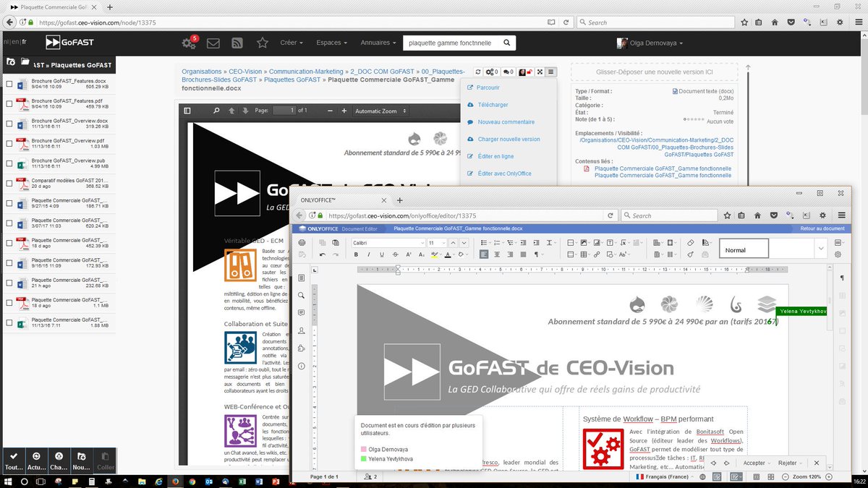Open the Français (France) language selector

[665, 477]
